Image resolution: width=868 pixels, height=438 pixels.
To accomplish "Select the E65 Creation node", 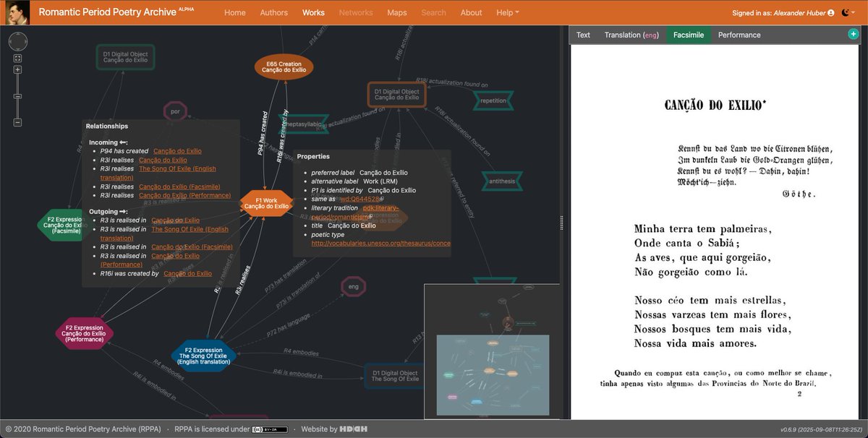I will tap(284, 66).
